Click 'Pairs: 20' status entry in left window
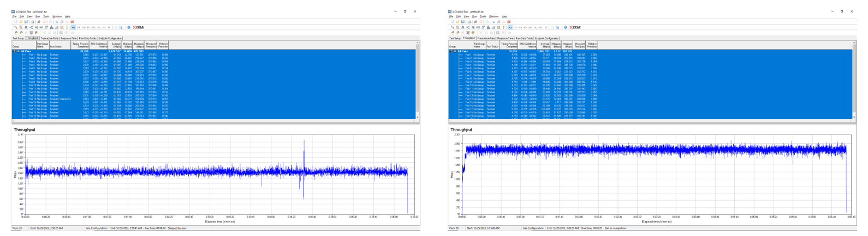868x236 pixels. pyautogui.click(x=17, y=228)
